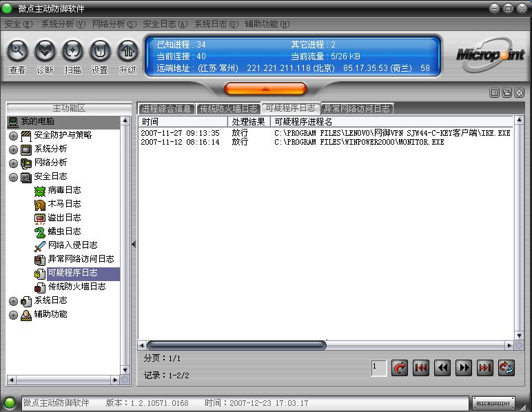Expand the 安全防护与策略 tree node
This screenshot has height=412, width=532.
[13, 136]
